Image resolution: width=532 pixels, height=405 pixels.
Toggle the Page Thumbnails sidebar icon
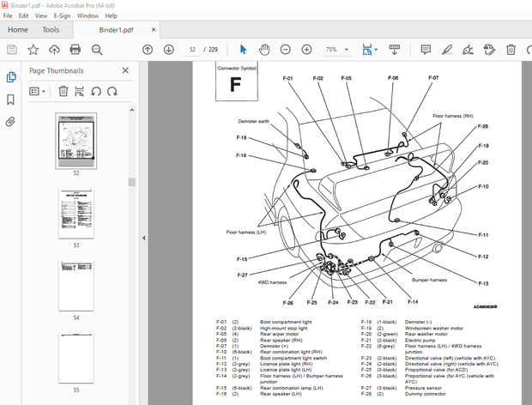click(11, 76)
